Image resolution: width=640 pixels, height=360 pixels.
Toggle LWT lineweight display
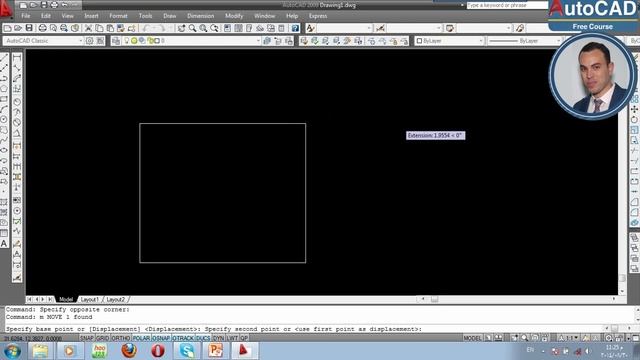[x=233, y=338]
